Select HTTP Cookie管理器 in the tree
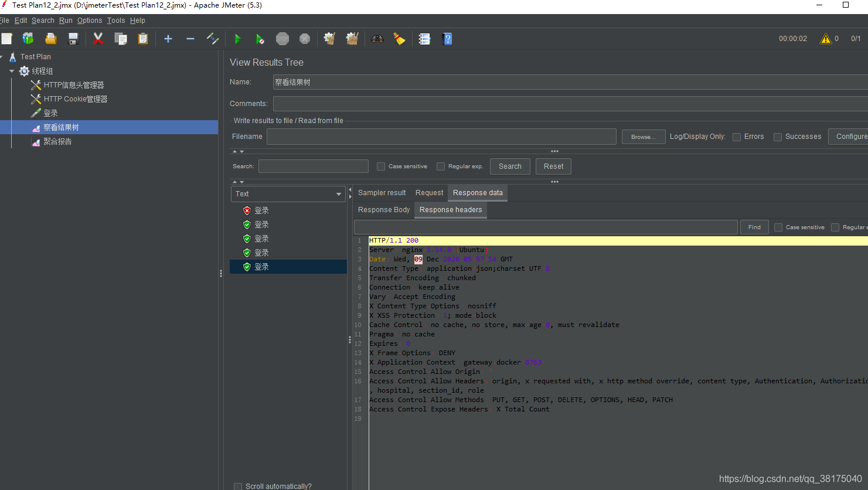 [x=76, y=99]
